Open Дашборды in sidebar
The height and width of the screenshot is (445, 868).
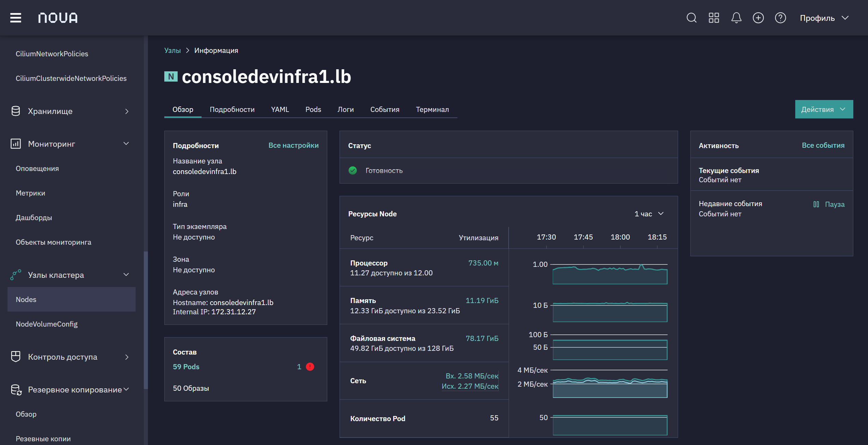[34, 217]
